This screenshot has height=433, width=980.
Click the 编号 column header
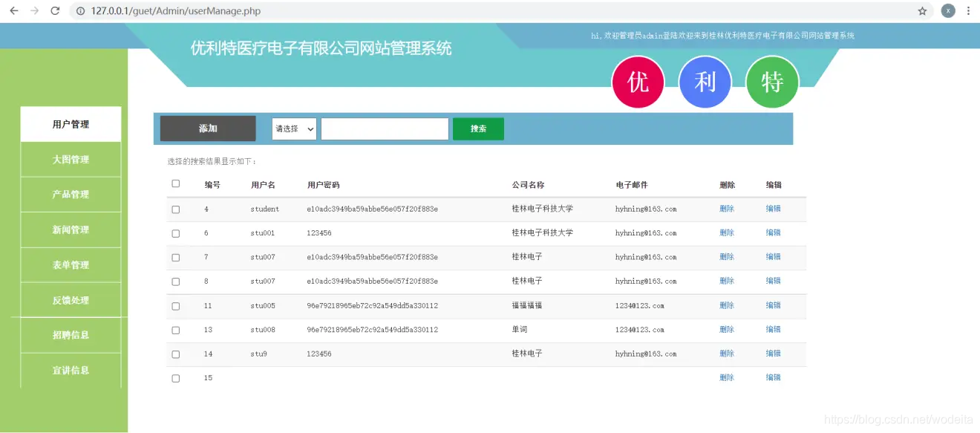pyautogui.click(x=212, y=185)
